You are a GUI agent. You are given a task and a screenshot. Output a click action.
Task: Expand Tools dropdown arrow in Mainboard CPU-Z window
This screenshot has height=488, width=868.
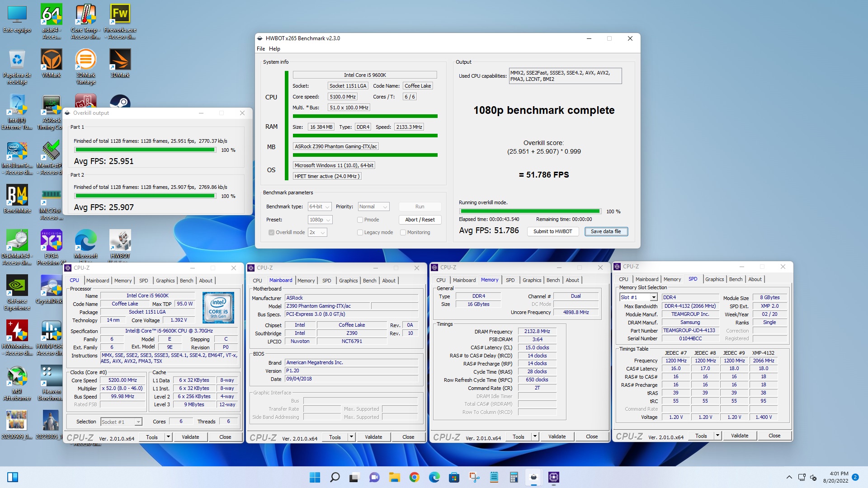pos(351,437)
